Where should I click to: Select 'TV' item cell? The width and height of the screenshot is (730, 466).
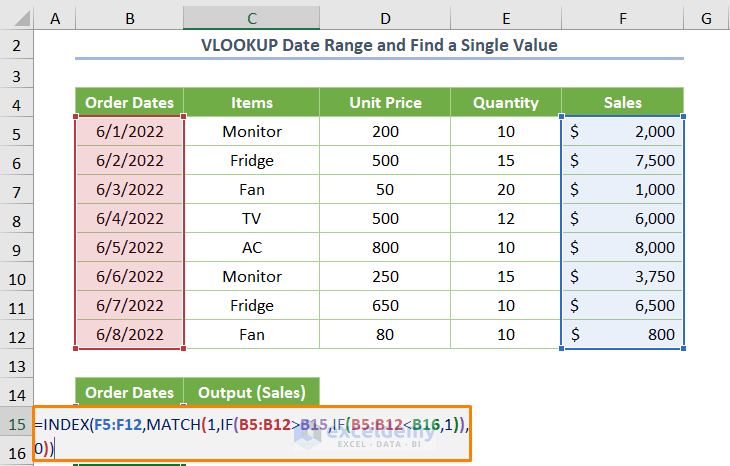click(251, 218)
